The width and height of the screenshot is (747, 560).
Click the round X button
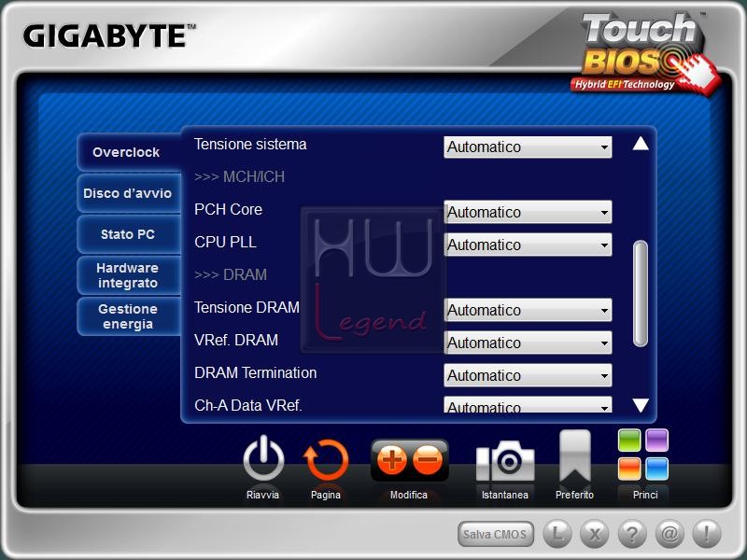tap(595, 534)
